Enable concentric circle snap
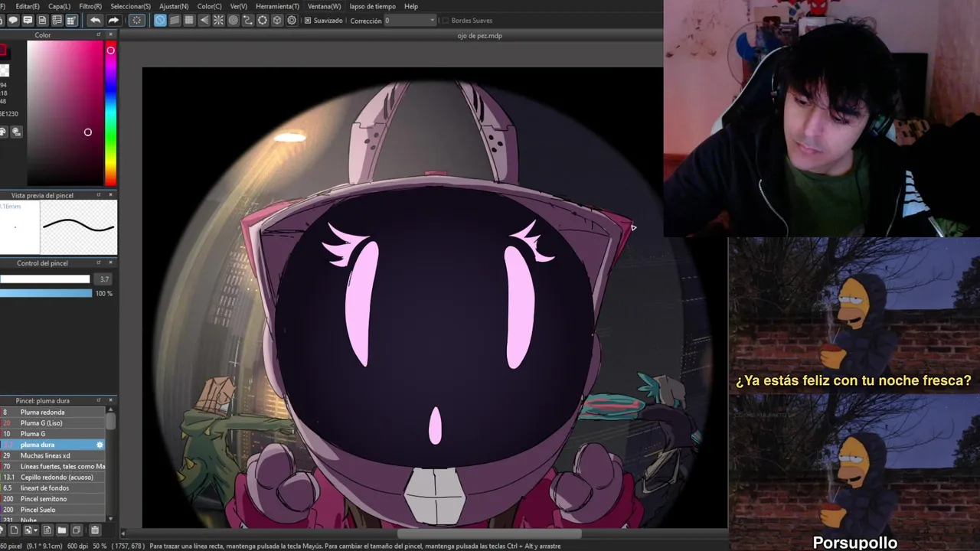 coord(233,21)
